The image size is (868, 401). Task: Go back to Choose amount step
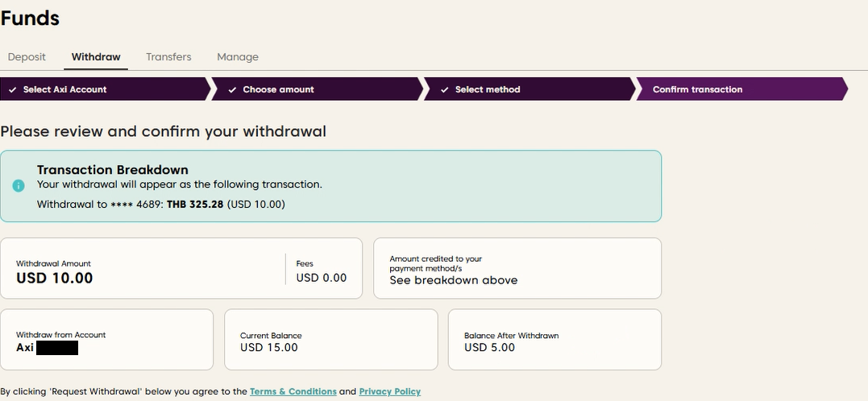coord(278,89)
